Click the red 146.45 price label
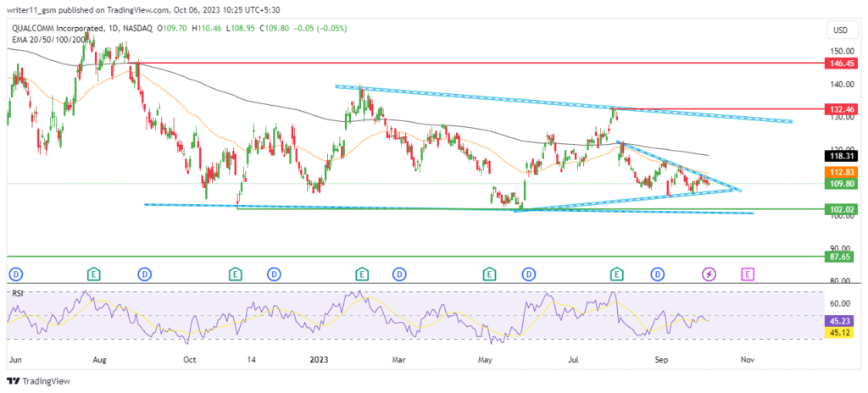868x393 pixels. [x=843, y=64]
